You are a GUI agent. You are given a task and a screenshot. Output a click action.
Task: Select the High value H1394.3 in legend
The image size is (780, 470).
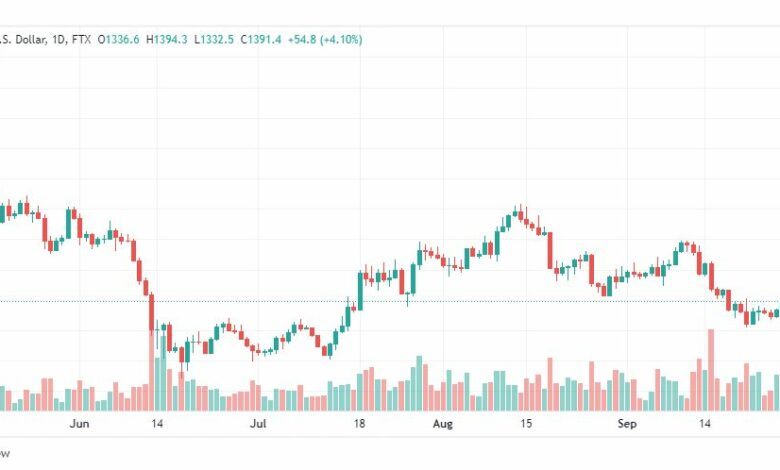pyautogui.click(x=167, y=39)
